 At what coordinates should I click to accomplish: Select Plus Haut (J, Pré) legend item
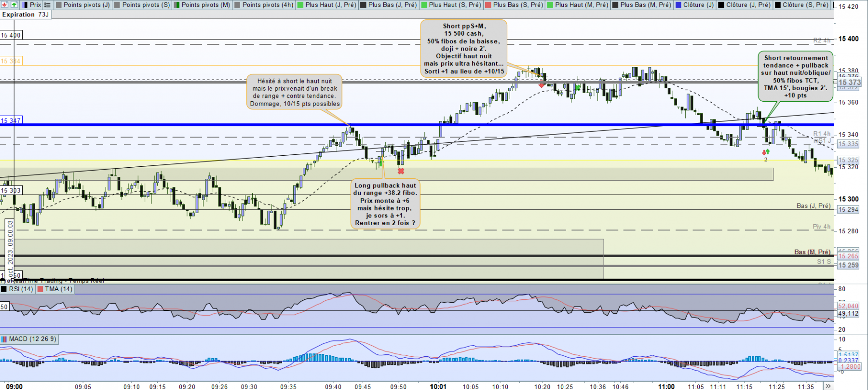pos(326,4)
